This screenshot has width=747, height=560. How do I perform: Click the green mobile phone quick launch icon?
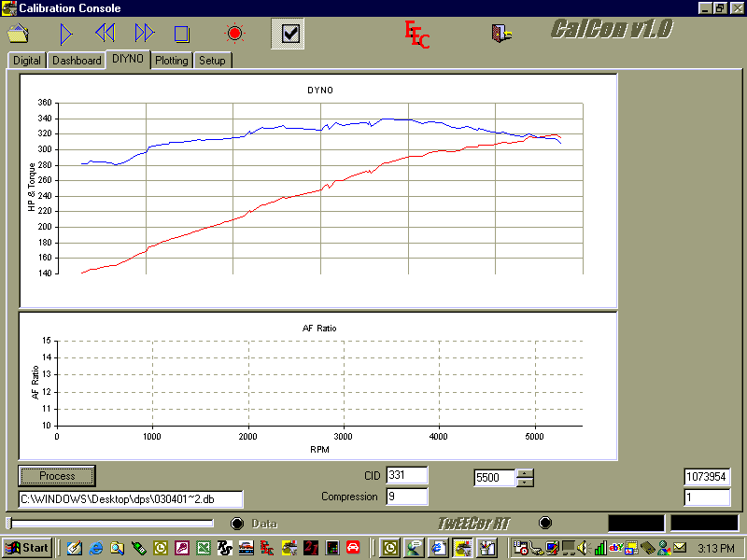tap(139, 548)
